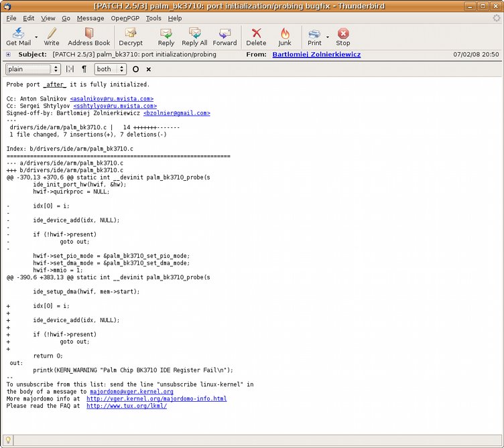Forward this message
The width and height of the screenshot is (504, 448).
click(225, 37)
